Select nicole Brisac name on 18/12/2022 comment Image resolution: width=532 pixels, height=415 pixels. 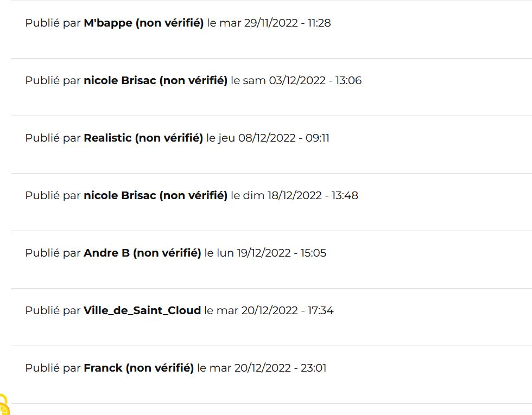click(x=120, y=195)
